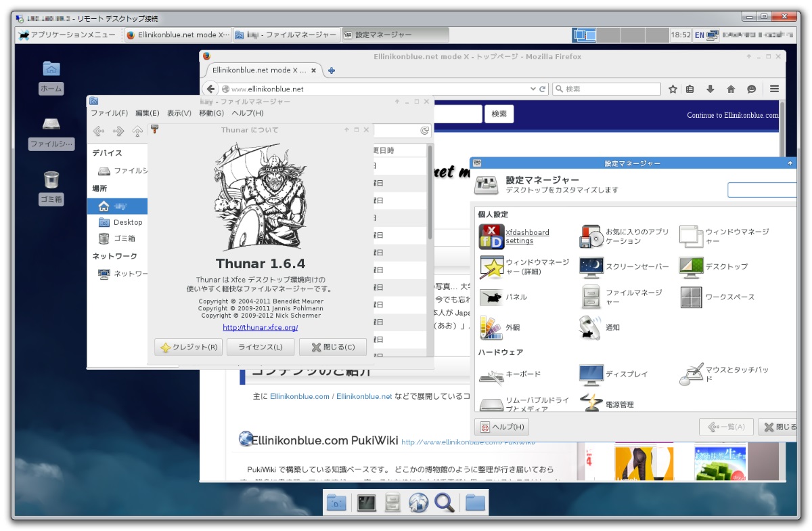Click Firefox back arrow button
The image size is (812, 531).
coord(210,89)
